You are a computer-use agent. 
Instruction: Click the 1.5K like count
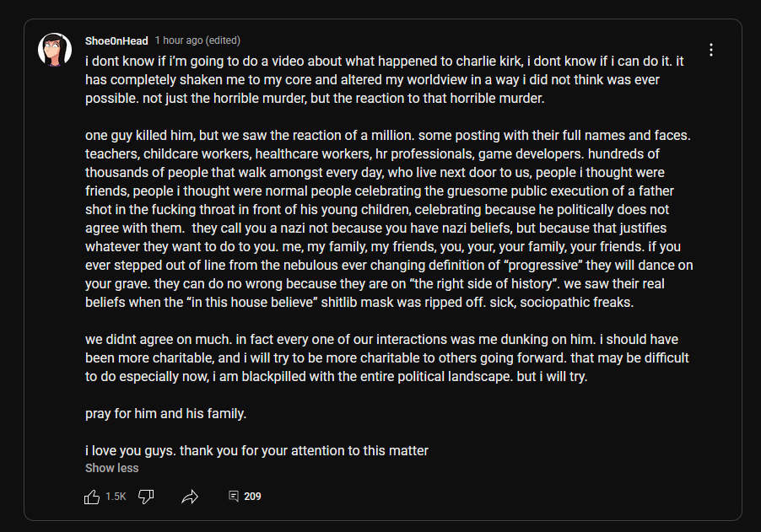(116, 497)
